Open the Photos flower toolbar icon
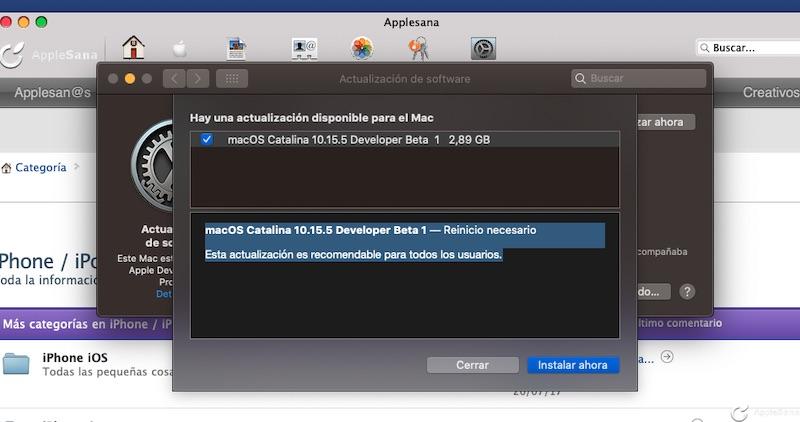800x422 pixels. (362, 49)
